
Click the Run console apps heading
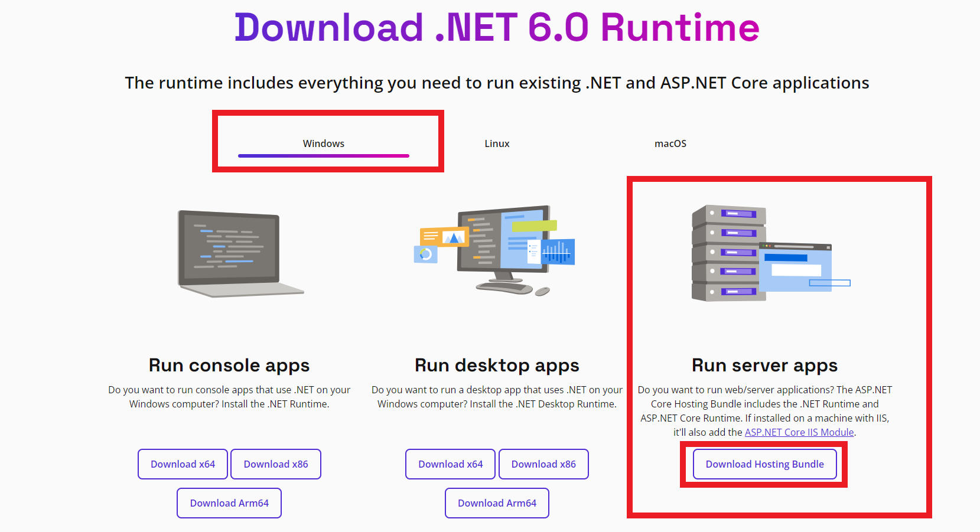(x=229, y=365)
